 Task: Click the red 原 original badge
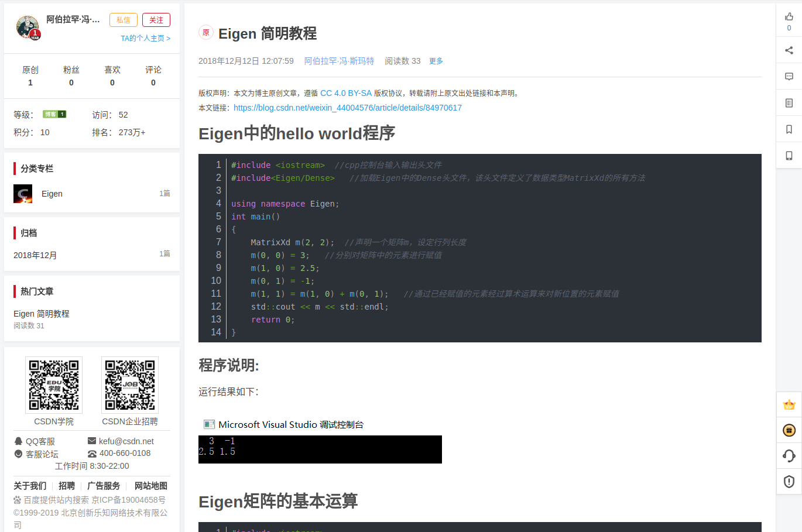[x=205, y=33]
